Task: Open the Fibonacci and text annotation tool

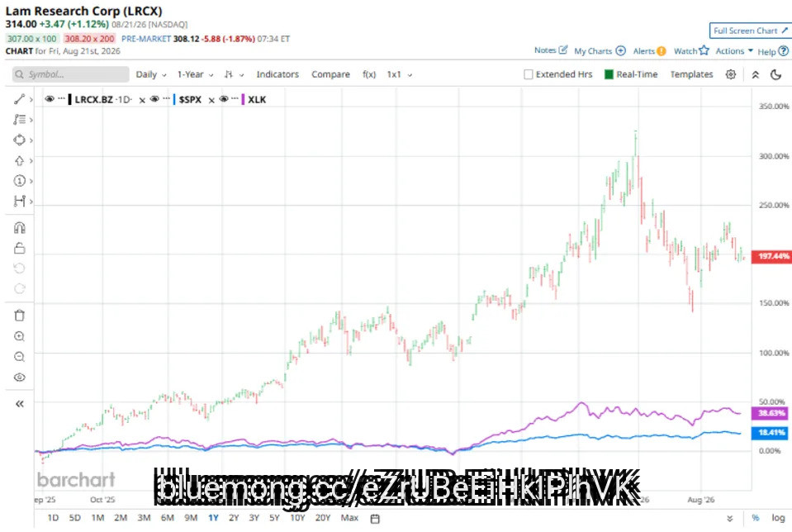Action: pos(19,120)
